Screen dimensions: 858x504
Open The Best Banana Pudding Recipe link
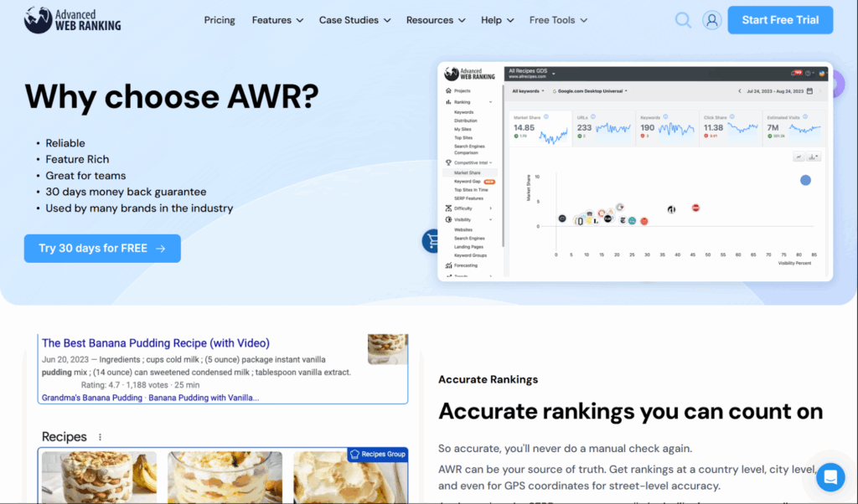click(156, 342)
